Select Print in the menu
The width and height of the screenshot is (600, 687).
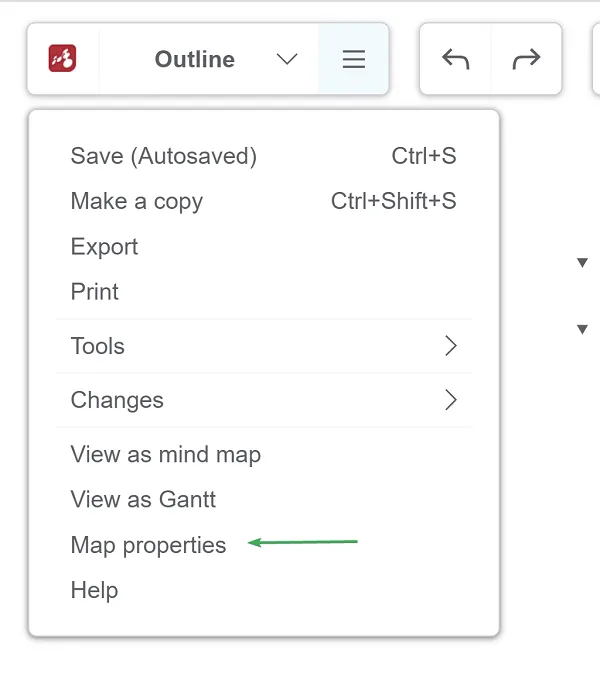pos(94,292)
